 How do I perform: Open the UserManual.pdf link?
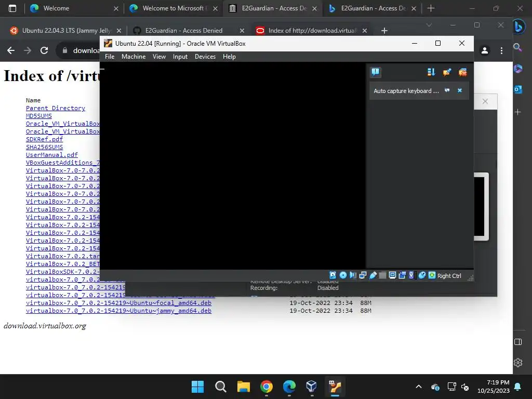point(52,155)
